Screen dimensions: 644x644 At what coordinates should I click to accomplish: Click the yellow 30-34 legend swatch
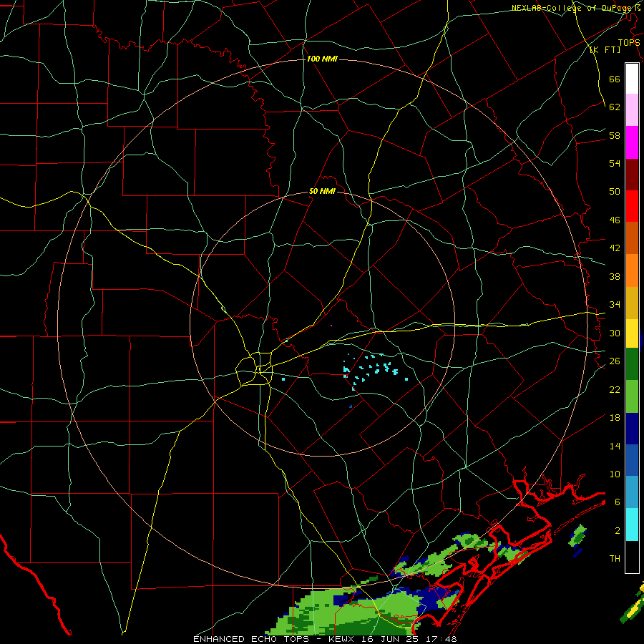632,333
